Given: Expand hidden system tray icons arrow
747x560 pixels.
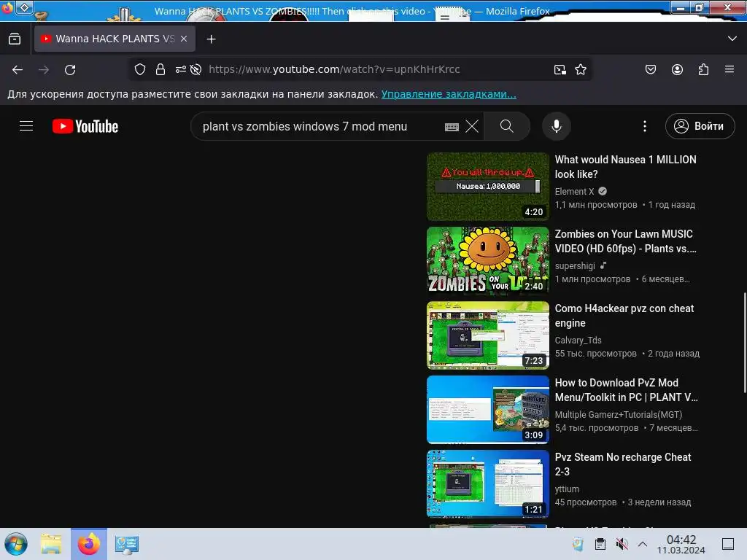Looking at the screenshot, I should click(643, 544).
